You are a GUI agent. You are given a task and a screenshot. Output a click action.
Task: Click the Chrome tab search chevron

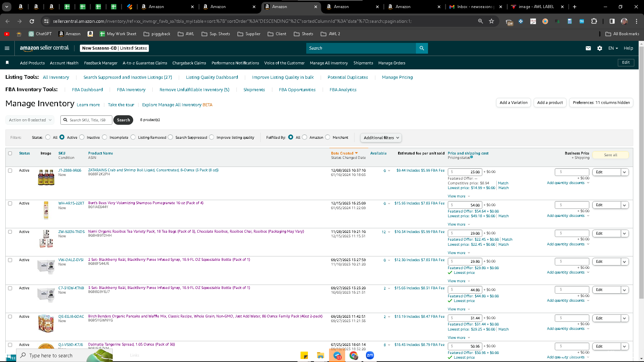[7, 7]
